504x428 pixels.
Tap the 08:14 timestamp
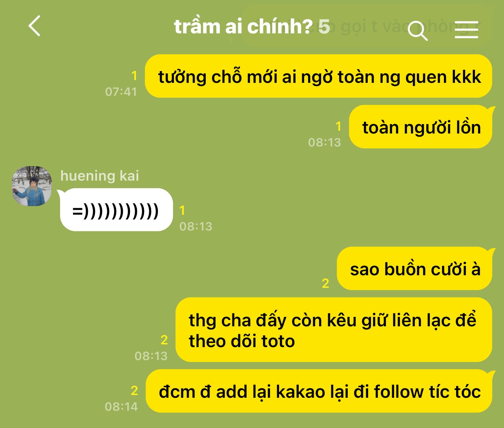[x=121, y=406]
